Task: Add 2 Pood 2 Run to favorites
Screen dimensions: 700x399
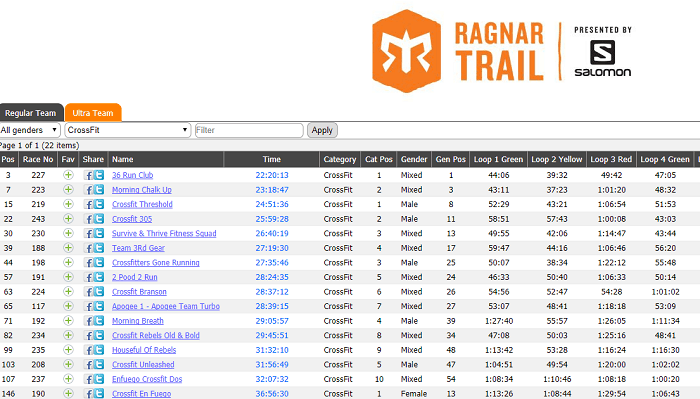Action: (x=68, y=277)
